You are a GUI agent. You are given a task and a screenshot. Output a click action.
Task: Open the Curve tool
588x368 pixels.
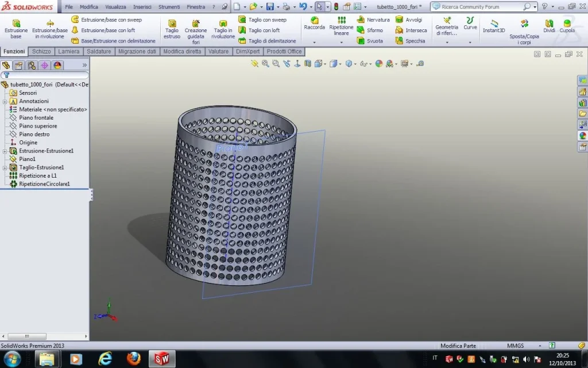coord(470,23)
